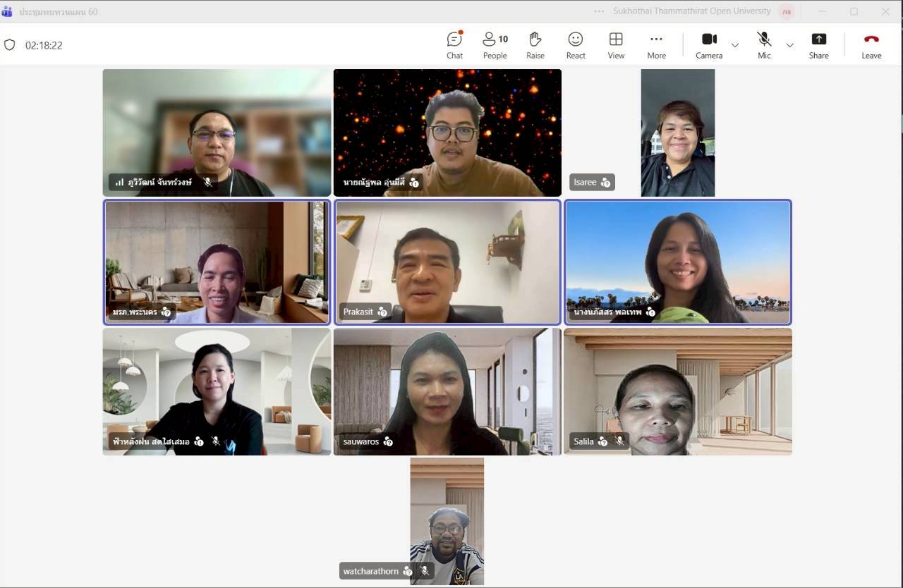The image size is (903, 588).
Task: Open title bar ellipsis settings menu
Action: 599,11
